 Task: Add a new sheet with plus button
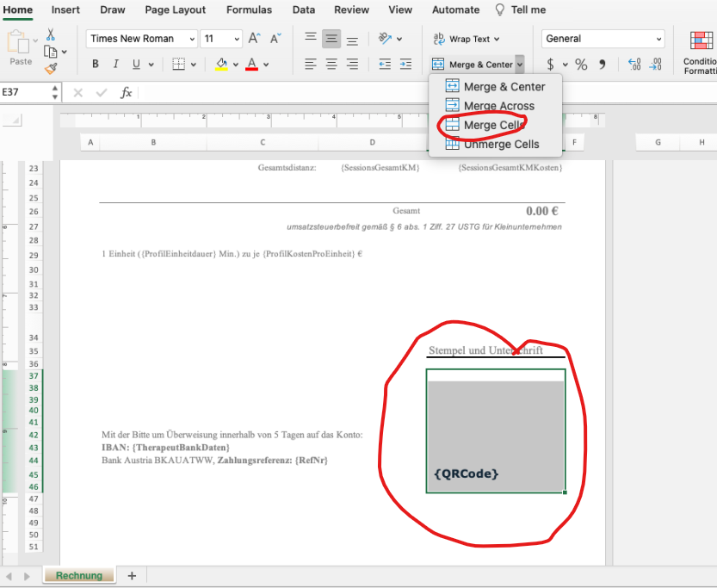coord(132,576)
